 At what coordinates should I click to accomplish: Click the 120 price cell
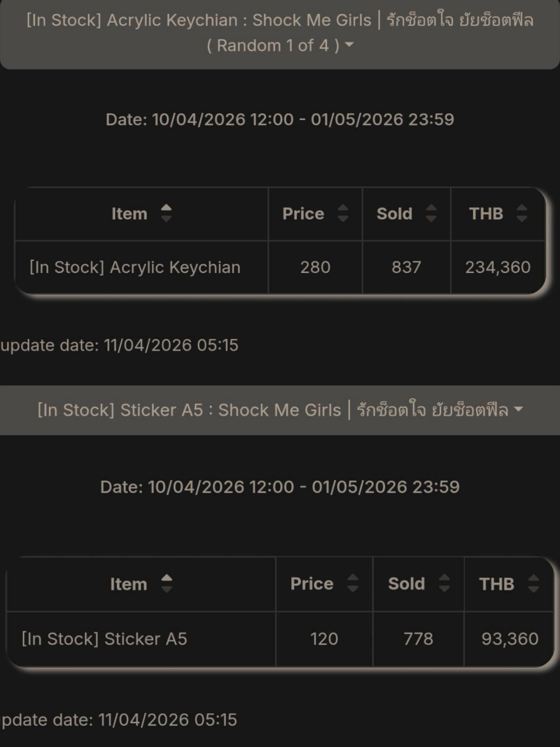[x=324, y=639]
